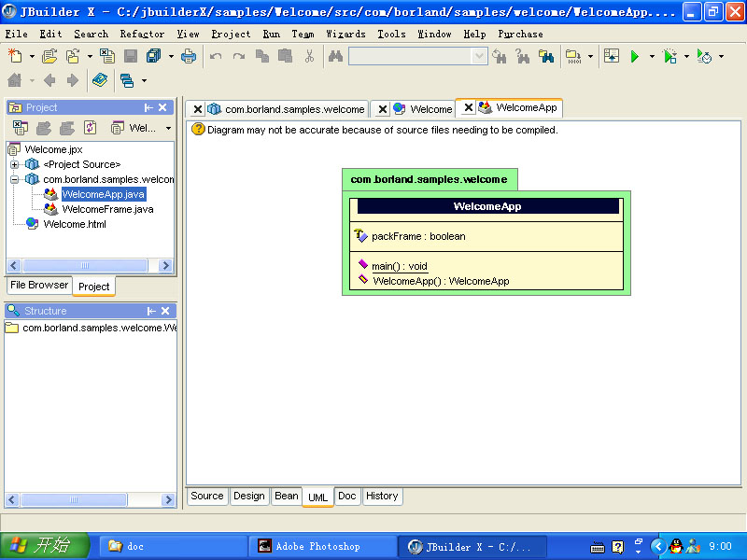Click the Print icon in the toolbar
Viewport: 747px width, 560px height.
pos(189,57)
